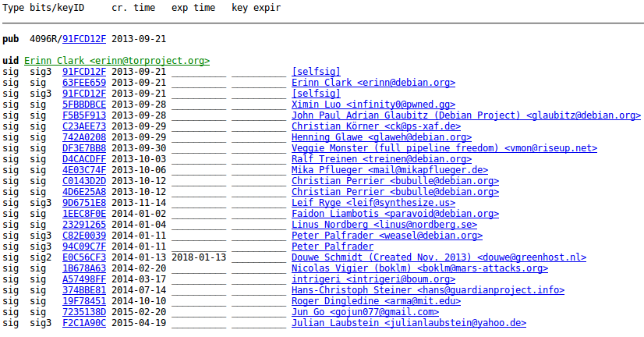Open Peter Palfrader weasel@debian.org link
This screenshot has width=644, height=337.
387,236
